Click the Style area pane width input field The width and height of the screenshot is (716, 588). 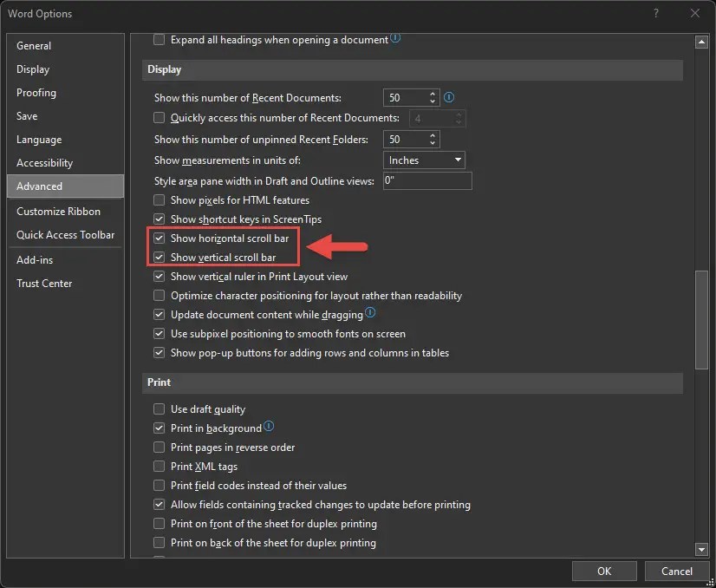427,180
